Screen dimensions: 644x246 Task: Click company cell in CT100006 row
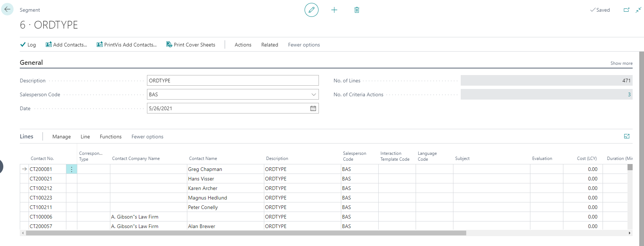[x=148, y=217]
